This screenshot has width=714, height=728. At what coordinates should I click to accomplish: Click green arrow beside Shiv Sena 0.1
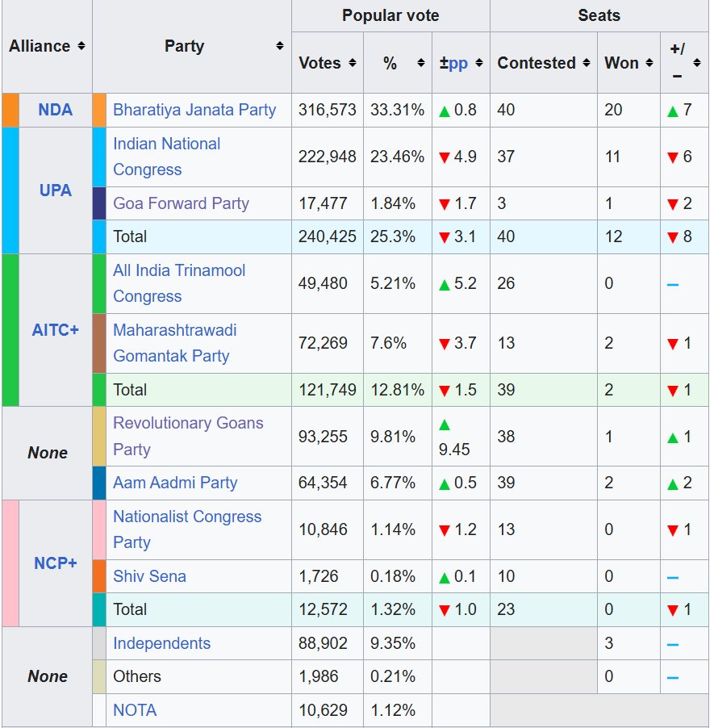click(x=445, y=578)
